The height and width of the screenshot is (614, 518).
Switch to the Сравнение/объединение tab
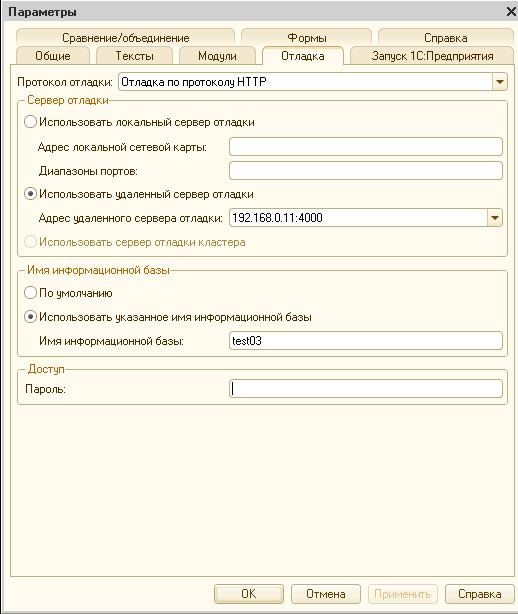tap(125, 38)
